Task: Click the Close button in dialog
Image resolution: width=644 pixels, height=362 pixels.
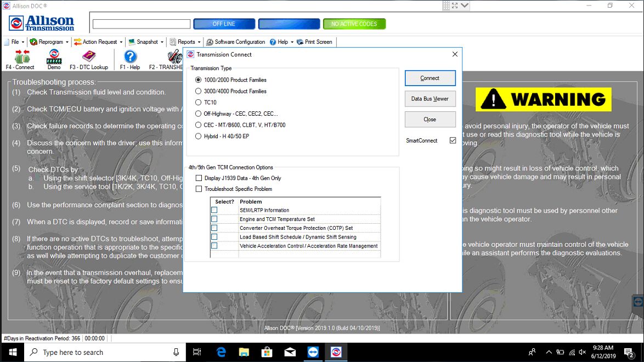Action: pos(430,120)
